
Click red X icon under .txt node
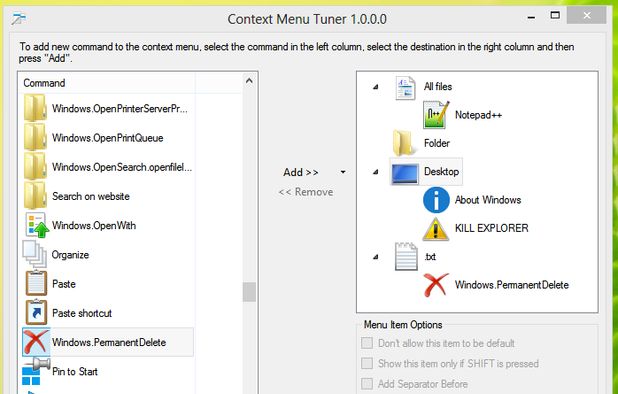(x=436, y=285)
